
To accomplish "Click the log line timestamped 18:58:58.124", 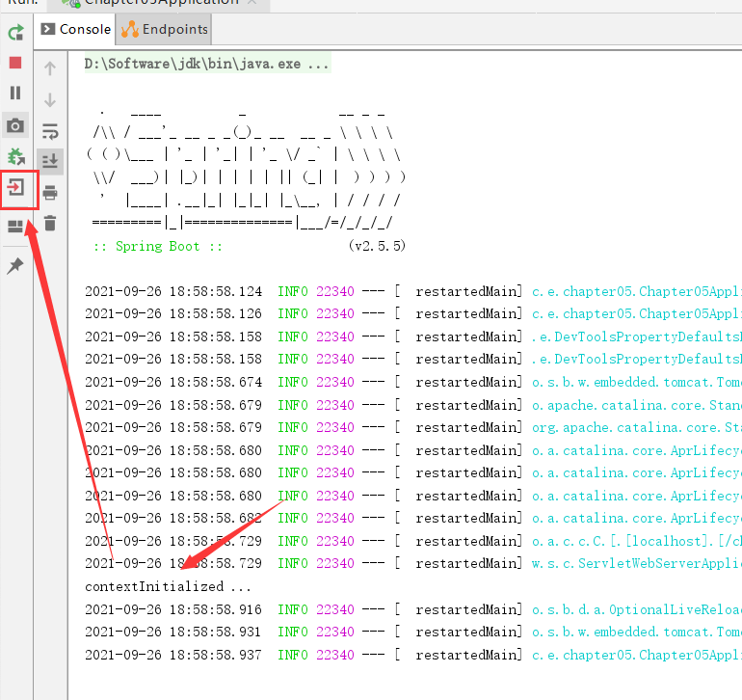I will tap(413, 291).
